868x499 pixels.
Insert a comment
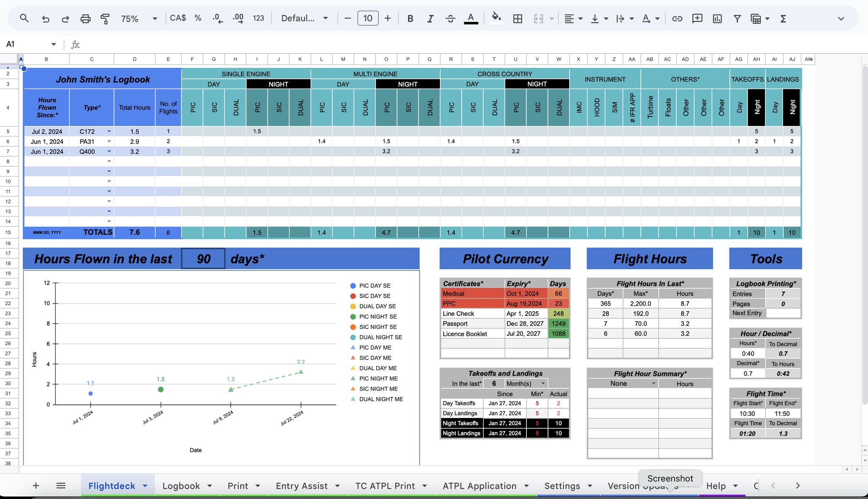coord(697,19)
